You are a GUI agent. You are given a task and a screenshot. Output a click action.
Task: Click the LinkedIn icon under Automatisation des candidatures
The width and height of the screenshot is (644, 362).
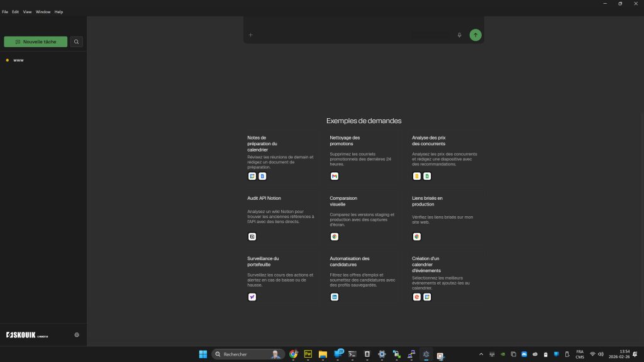click(335, 297)
